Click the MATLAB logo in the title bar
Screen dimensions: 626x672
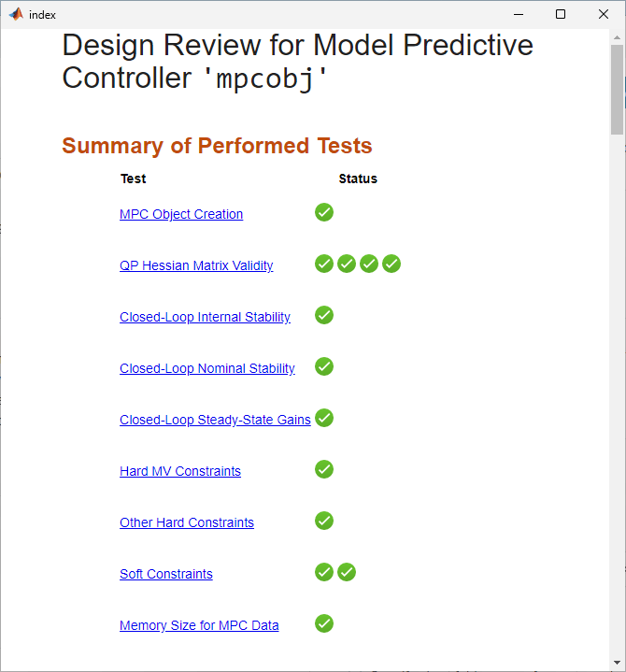pos(16,14)
